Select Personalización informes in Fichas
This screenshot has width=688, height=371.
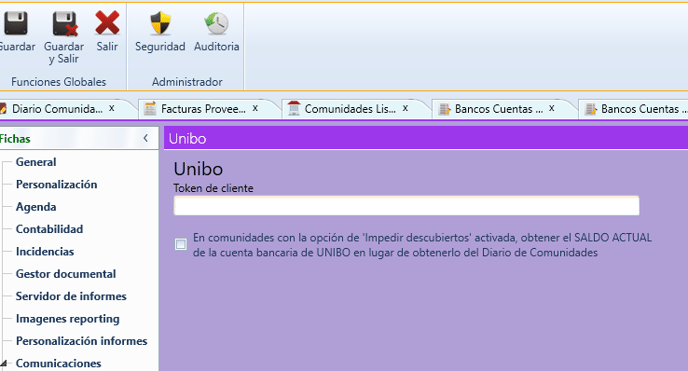pyautogui.click(x=82, y=341)
